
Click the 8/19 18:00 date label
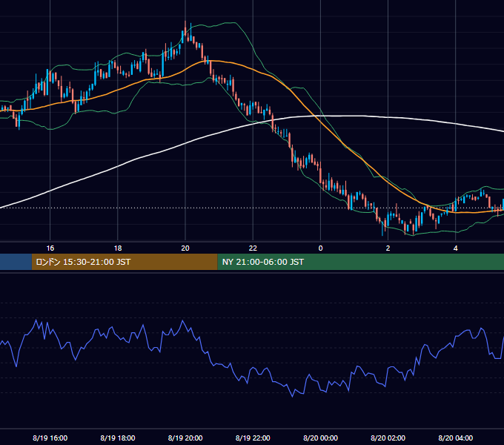pyautogui.click(x=118, y=438)
